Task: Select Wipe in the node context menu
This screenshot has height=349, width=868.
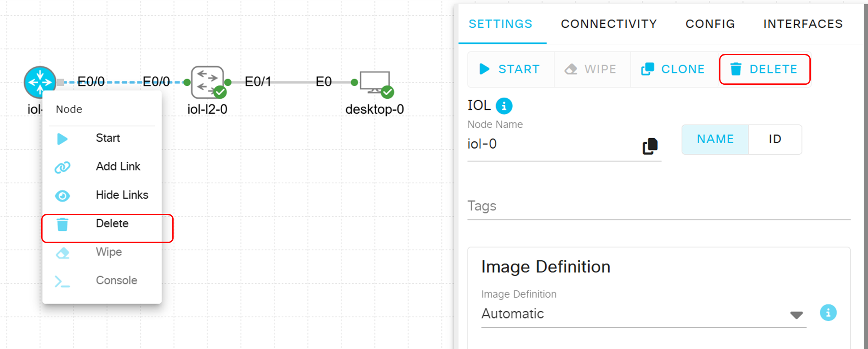Action: click(x=108, y=252)
